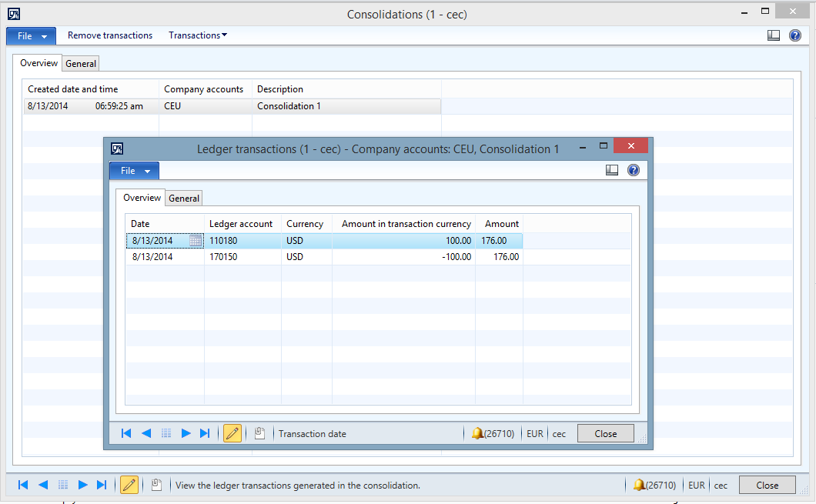Open the date picker calendar icon
This screenshot has height=504, width=816.
(196, 241)
